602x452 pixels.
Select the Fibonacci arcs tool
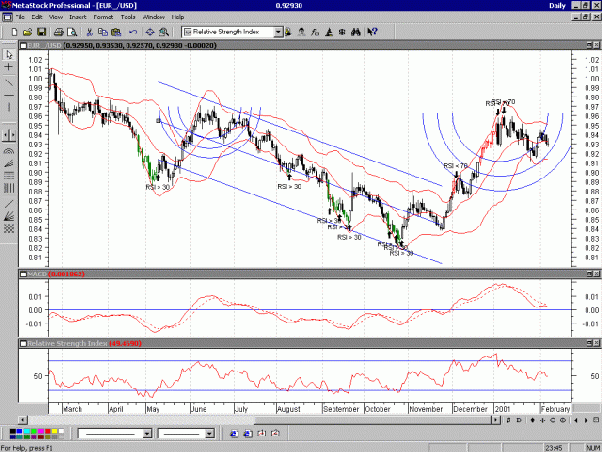click(x=9, y=151)
